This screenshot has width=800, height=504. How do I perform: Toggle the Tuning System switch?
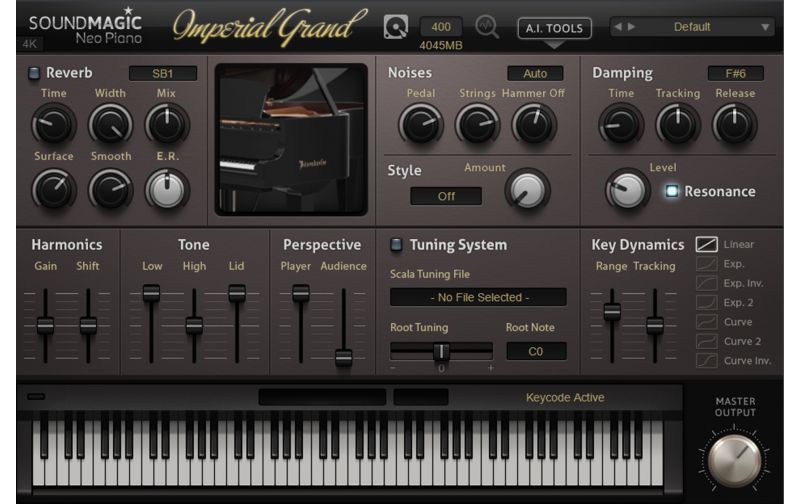point(396,244)
